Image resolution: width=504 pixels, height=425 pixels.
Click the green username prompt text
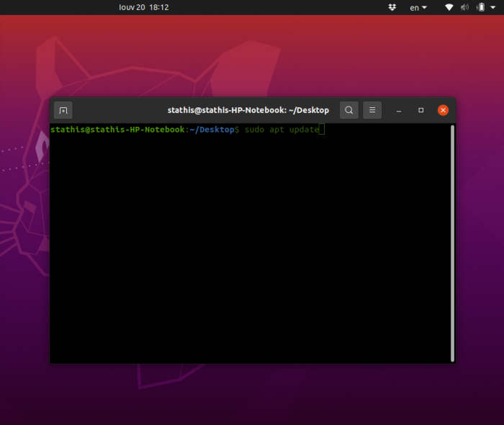[117, 130]
